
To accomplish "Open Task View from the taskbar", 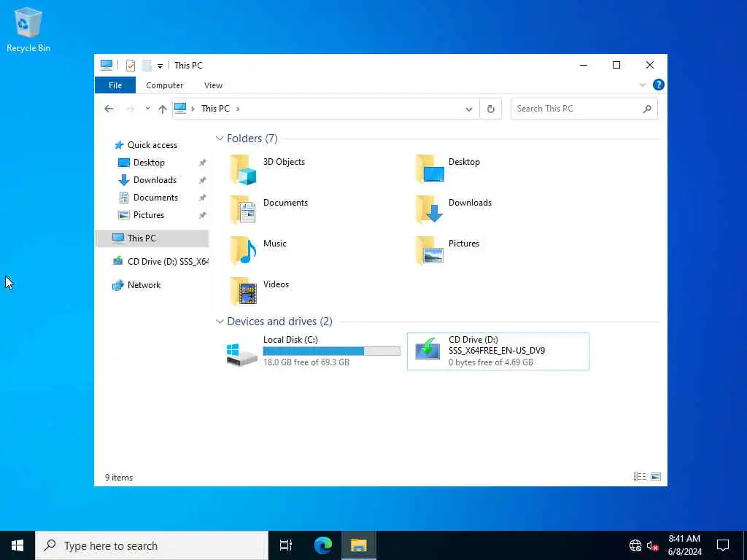I will 286,545.
